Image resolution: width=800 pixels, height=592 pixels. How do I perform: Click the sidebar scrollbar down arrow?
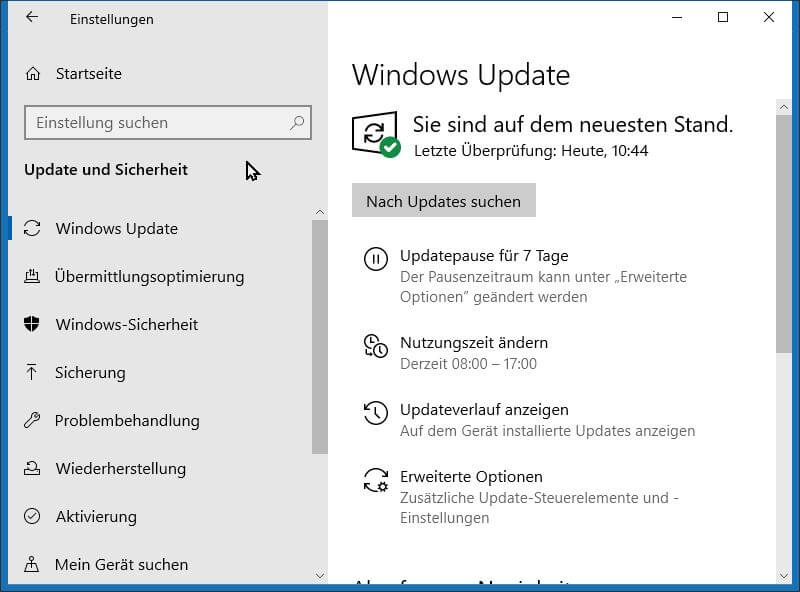click(320, 576)
